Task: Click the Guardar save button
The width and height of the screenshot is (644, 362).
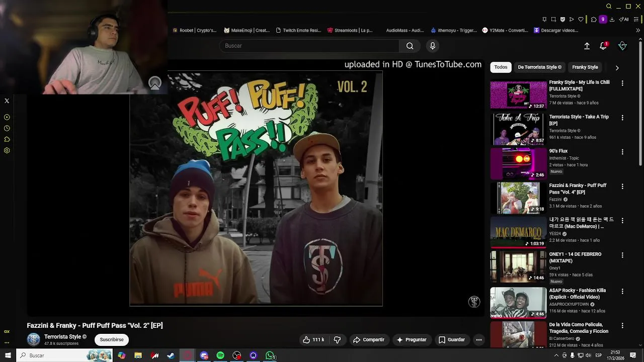Action: 452,340
